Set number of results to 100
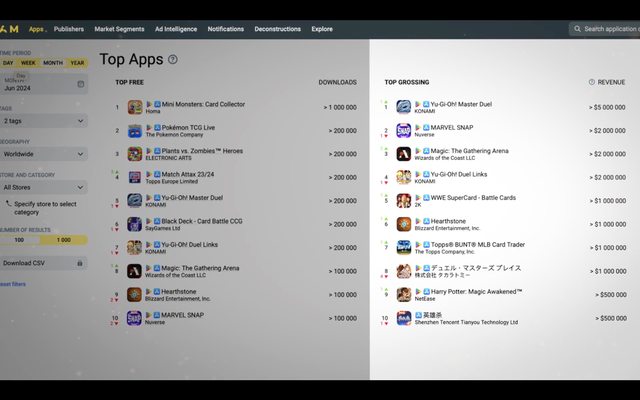Image resolution: width=640 pixels, height=400 pixels. [19, 240]
